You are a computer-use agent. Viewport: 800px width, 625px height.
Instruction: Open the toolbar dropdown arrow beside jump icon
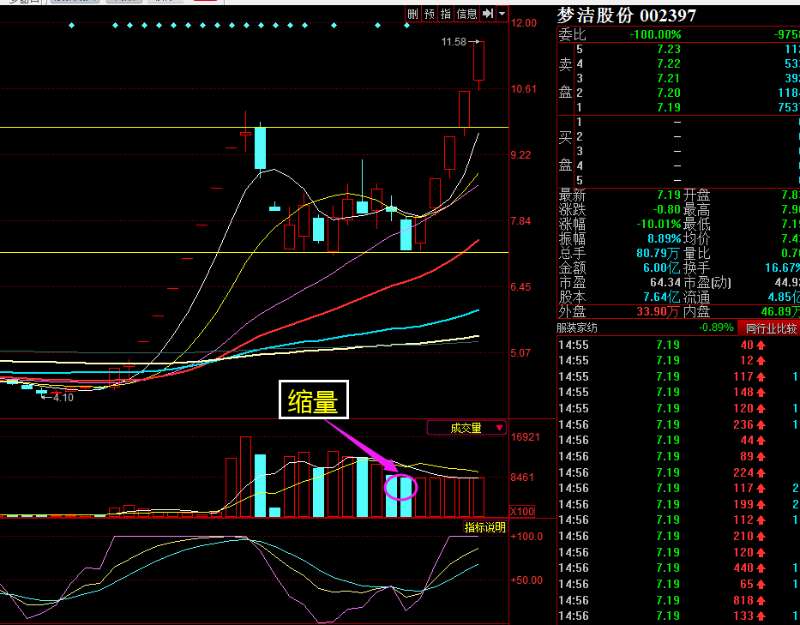[502, 14]
